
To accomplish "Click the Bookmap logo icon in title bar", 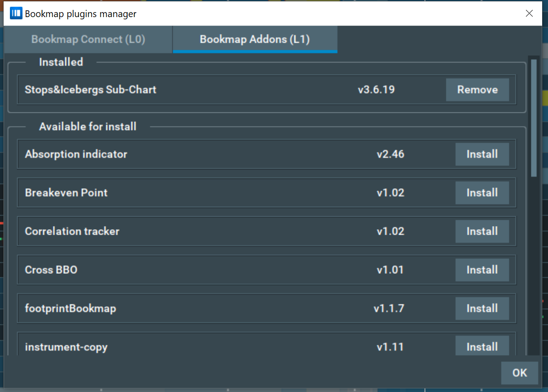I will click(x=16, y=13).
